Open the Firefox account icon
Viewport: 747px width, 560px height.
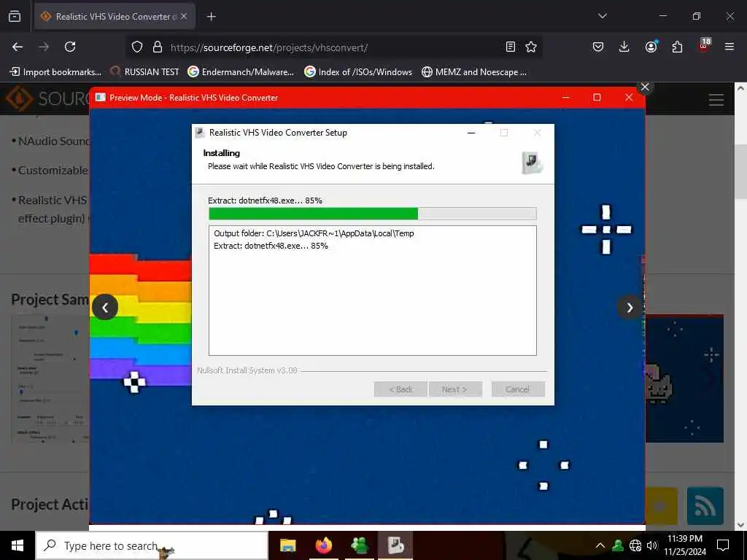651,46
